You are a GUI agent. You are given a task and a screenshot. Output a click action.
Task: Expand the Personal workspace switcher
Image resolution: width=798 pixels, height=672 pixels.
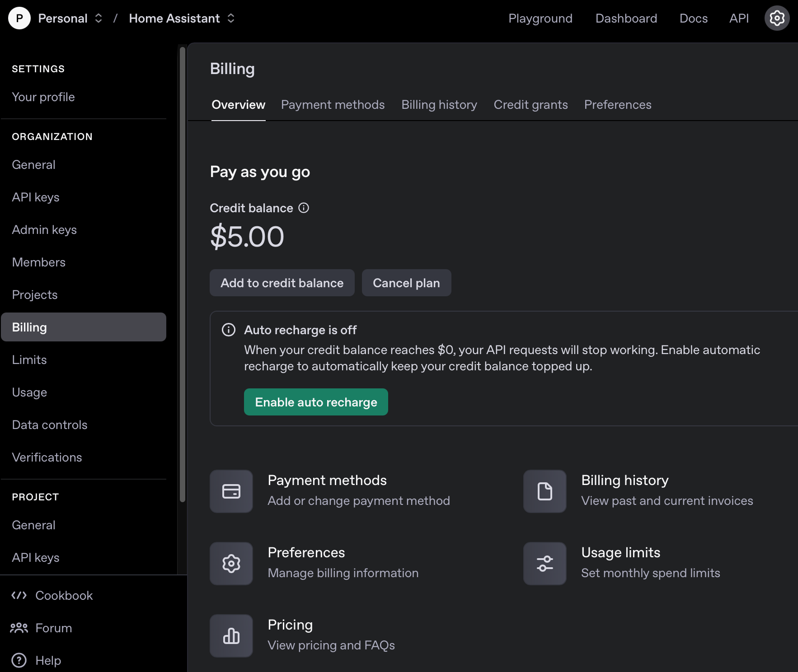click(x=98, y=18)
